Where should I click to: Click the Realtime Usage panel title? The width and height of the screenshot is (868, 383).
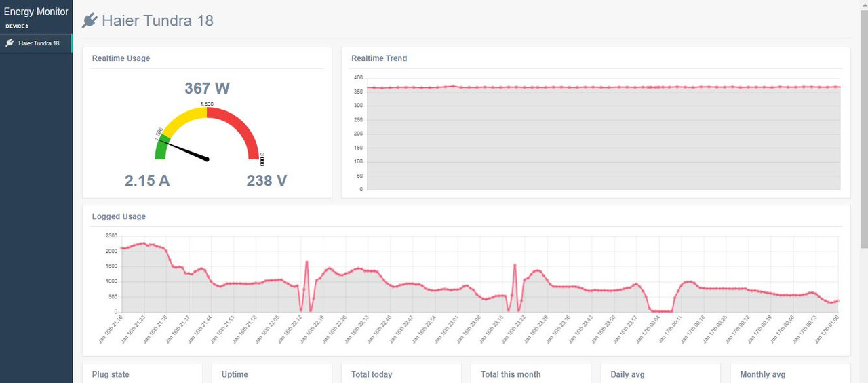pyautogui.click(x=121, y=58)
